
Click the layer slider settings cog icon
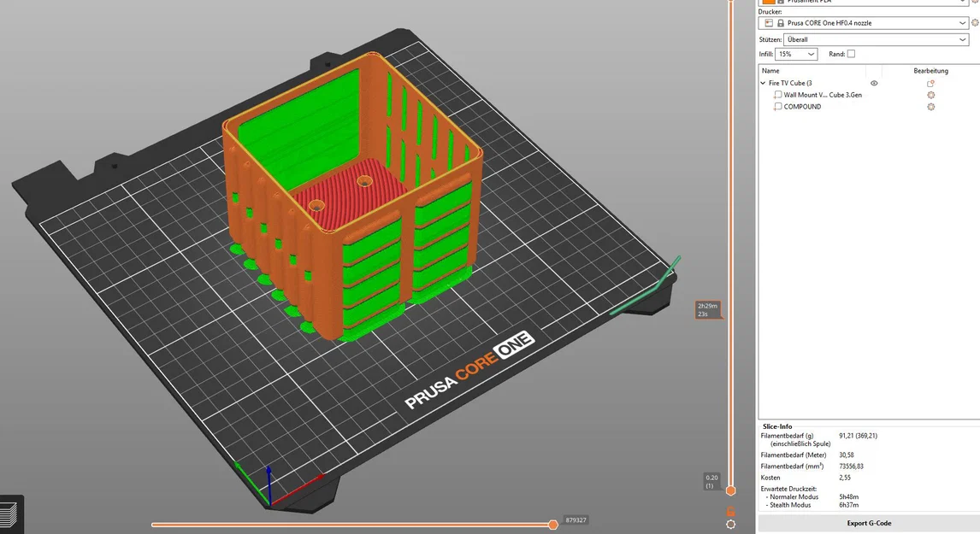point(730,525)
